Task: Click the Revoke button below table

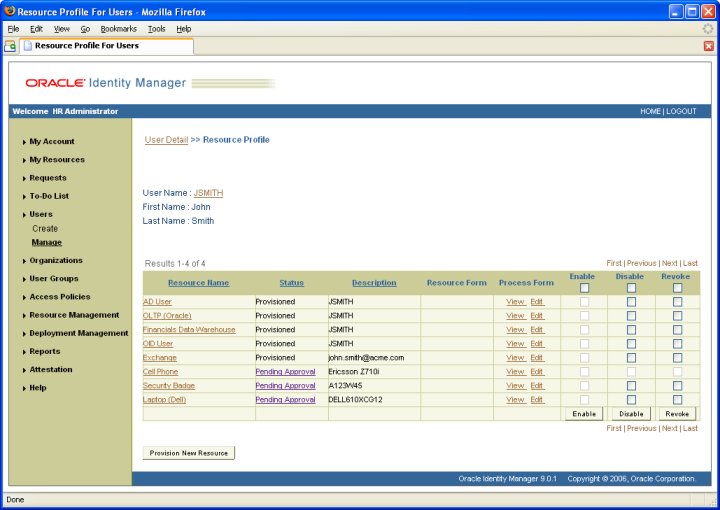Action: coord(677,414)
